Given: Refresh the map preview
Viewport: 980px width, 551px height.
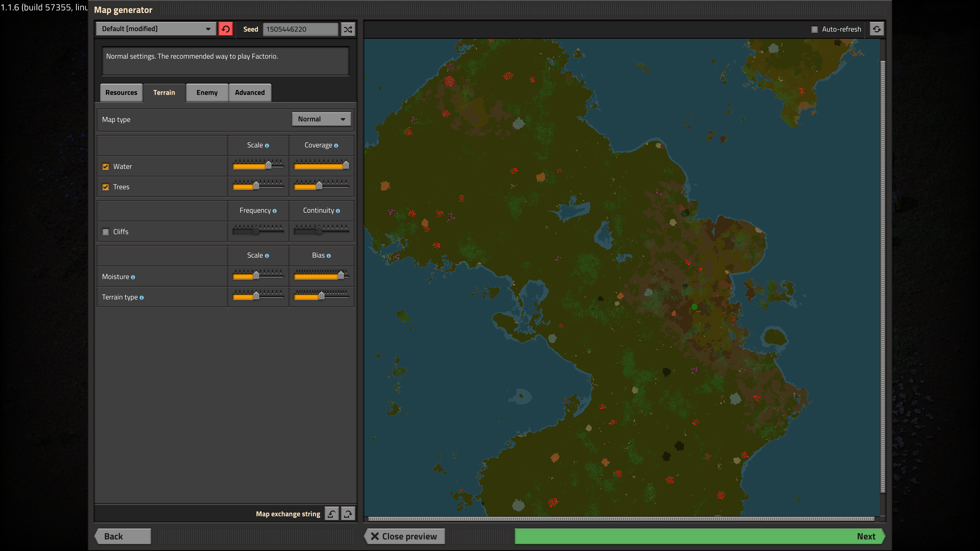Looking at the screenshot, I should (877, 29).
